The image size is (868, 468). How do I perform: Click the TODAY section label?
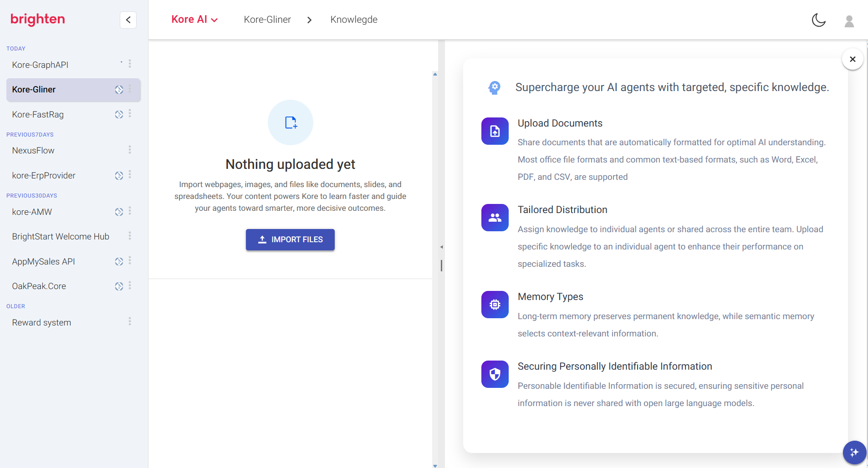pyautogui.click(x=16, y=49)
